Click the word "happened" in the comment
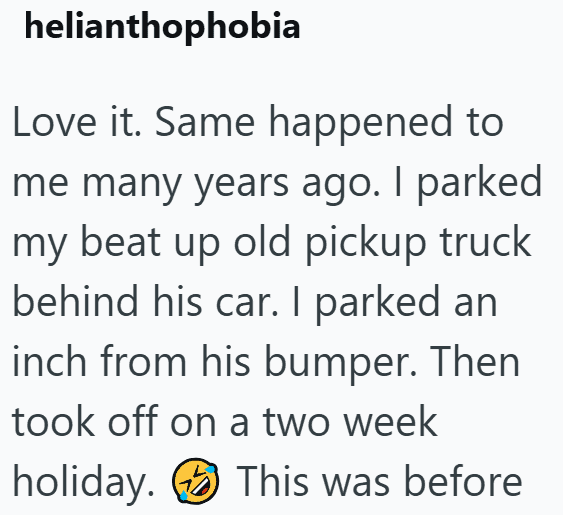This screenshot has width=563, height=515. (360, 124)
